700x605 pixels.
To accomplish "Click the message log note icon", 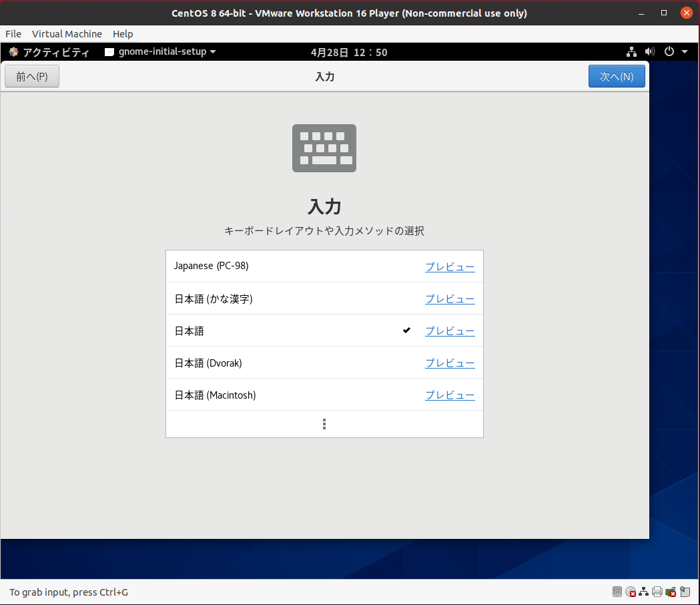I will (x=685, y=592).
